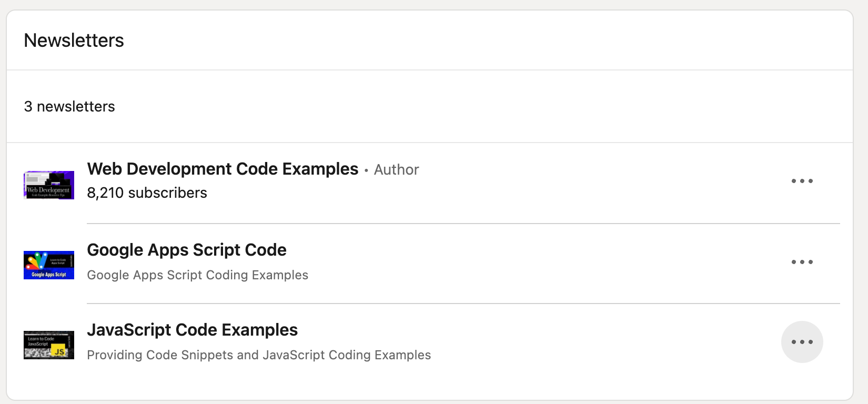Image resolution: width=868 pixels, height=404 pixels.
Task: Click the highlighted circular menu on JavaScript Code Examples
Action: click(802, 342)
